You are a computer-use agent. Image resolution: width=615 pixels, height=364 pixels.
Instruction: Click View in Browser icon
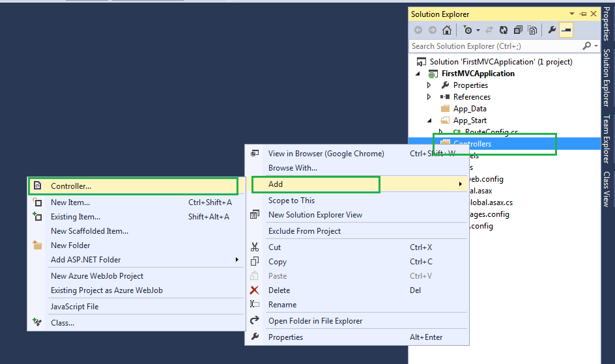click(255, 153)
